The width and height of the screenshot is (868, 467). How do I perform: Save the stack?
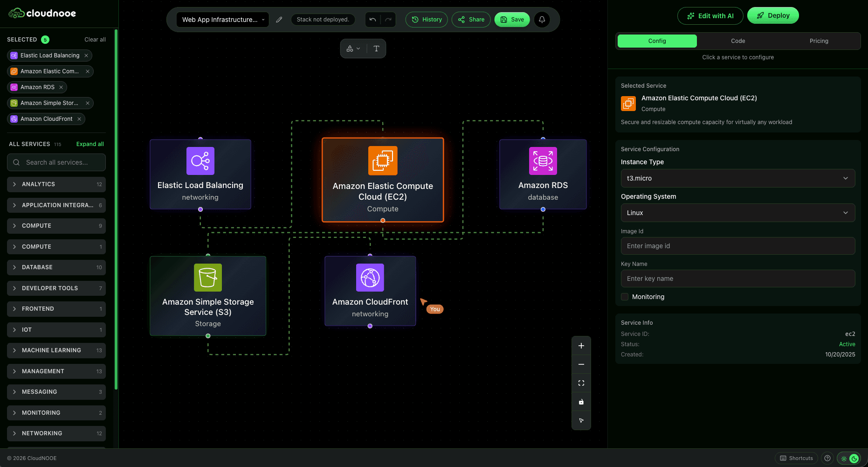(512, 20)
